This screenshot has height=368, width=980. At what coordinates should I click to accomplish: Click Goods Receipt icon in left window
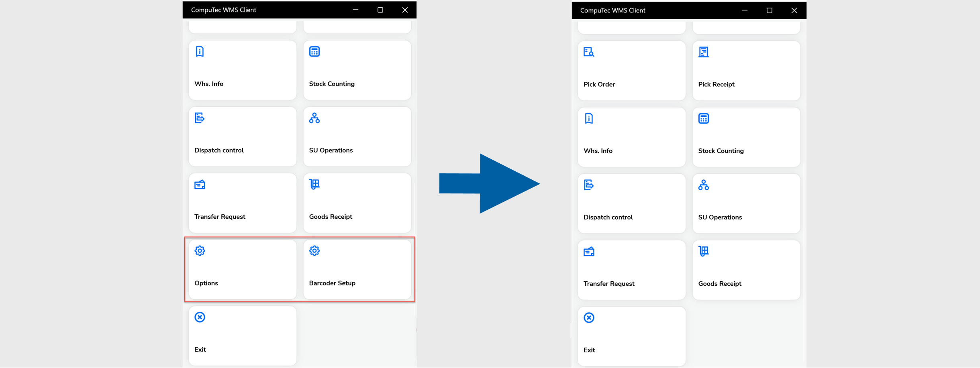[314, 184]
